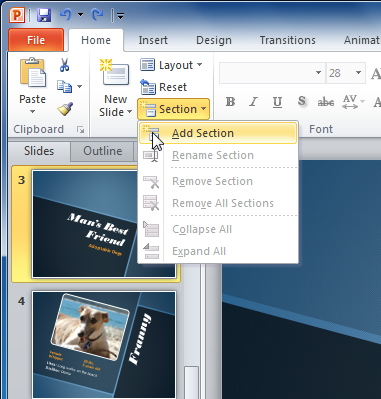Click the Paste clipboard icon

[32, 72]
